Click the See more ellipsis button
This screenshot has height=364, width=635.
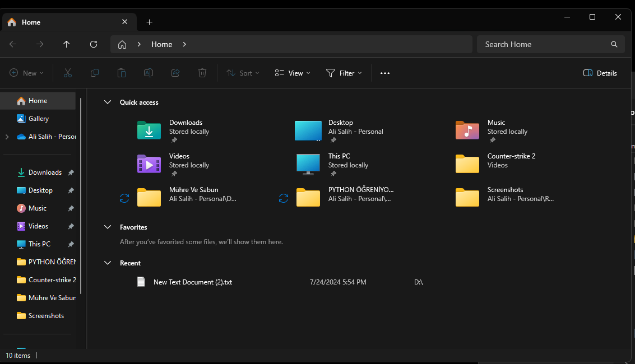click(385, 73)
